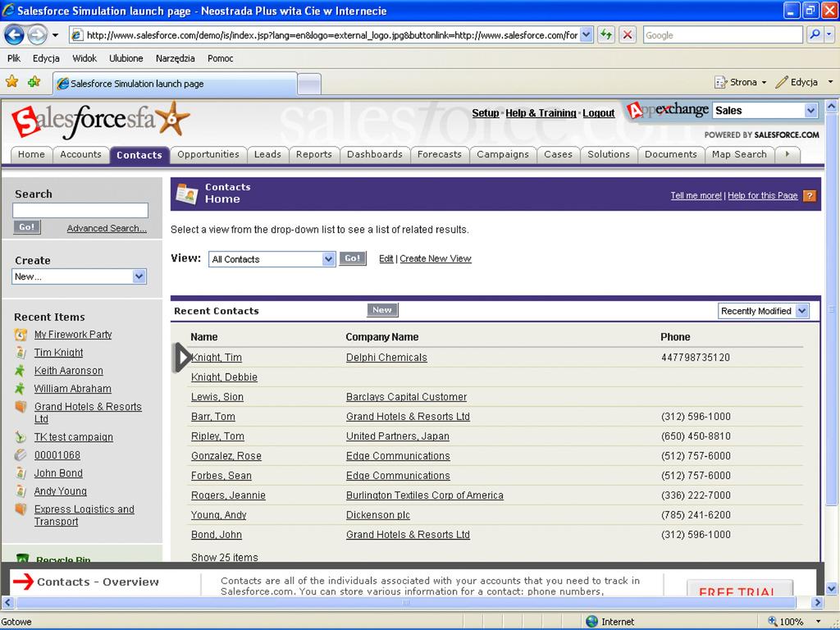Viewport: 840px width, 630px height.
Task: Click the horizontal page scrollbar
Action: coord(407,602)
